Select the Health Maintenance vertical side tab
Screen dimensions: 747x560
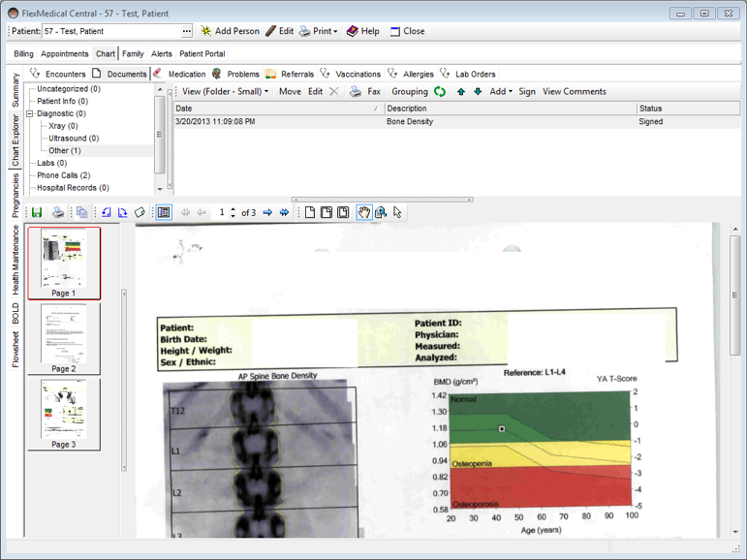16,260
